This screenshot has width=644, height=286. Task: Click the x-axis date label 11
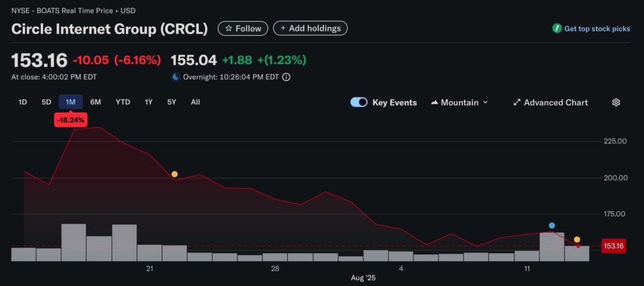click(x=527, y=269)
